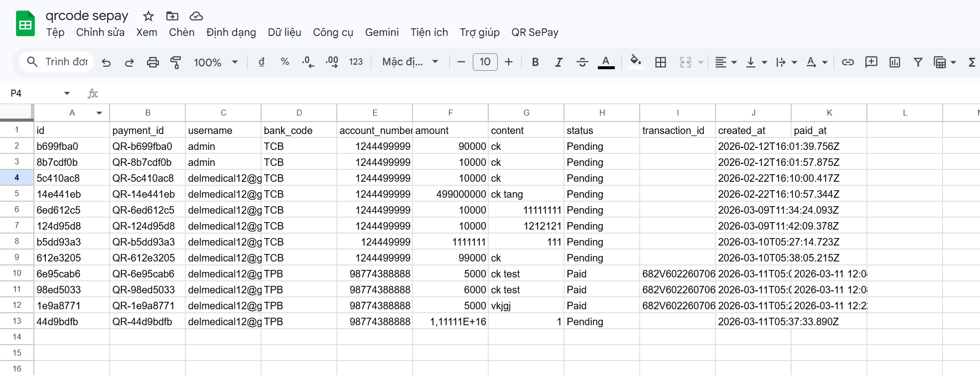
Task: Toggle bold formatting
Action: click(535, 62)
